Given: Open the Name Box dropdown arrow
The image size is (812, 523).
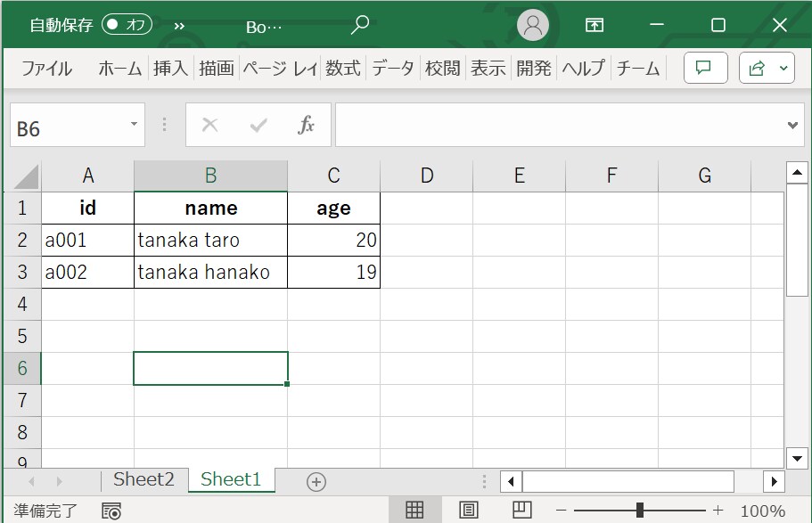Looking at the screenshot, I should click(x=134, y=124).
